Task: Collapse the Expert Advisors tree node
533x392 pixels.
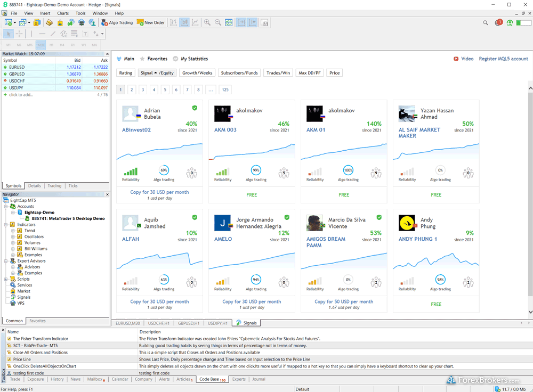Action: 6,261
